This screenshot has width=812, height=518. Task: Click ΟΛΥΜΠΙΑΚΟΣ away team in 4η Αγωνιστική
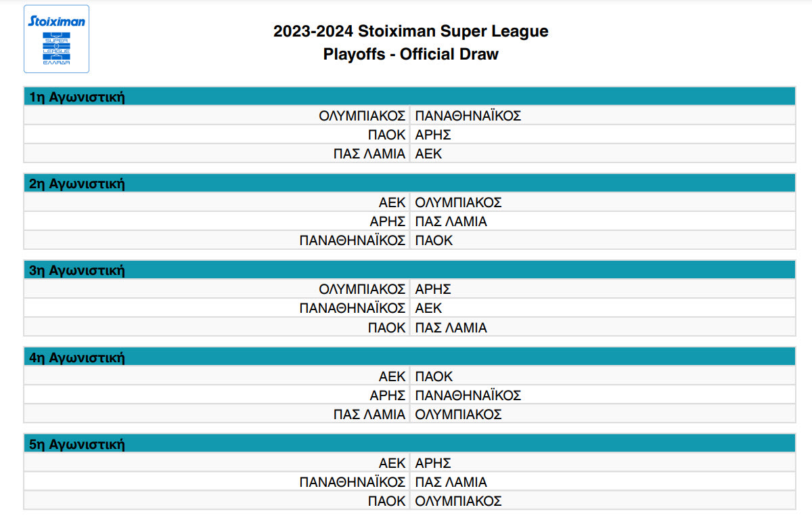click(x=458, y=414)
